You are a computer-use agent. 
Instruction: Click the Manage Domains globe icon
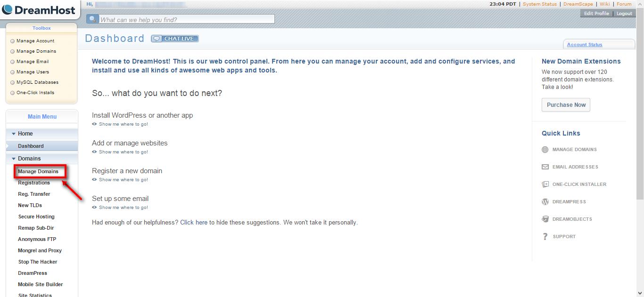point(545,150)
